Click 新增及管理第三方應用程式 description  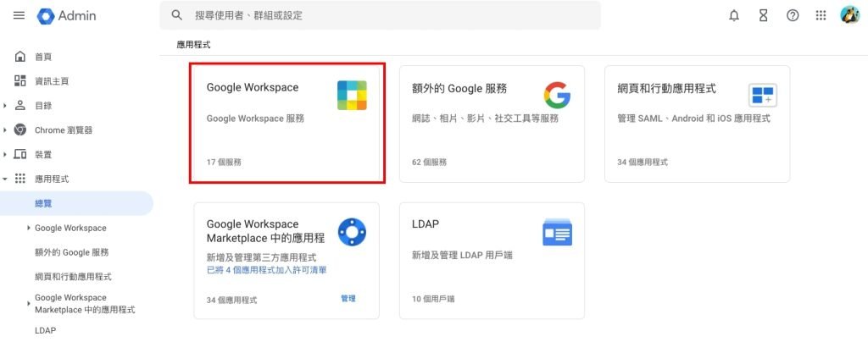[x=261, y=258]
